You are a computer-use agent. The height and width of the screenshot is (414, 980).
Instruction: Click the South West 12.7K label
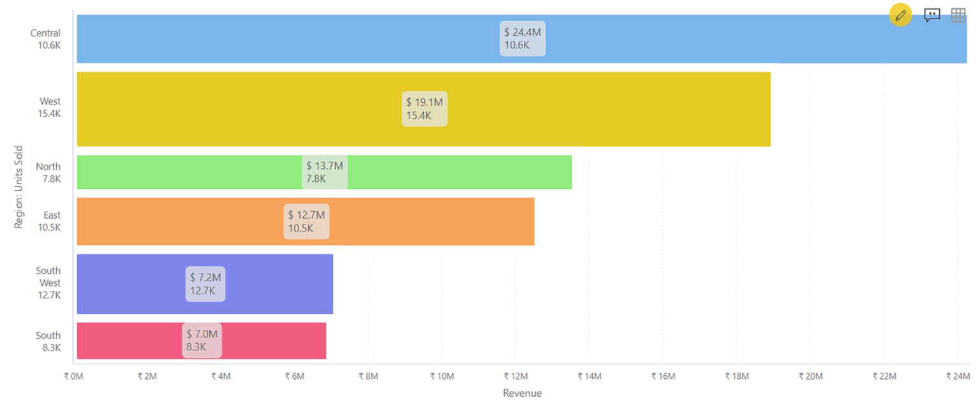click(x=48, y=283)
